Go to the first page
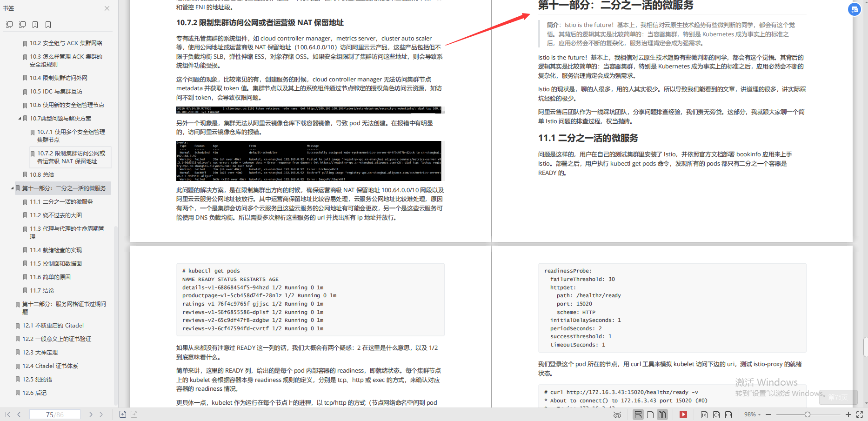The image size is (868, 421). point(7,414)
